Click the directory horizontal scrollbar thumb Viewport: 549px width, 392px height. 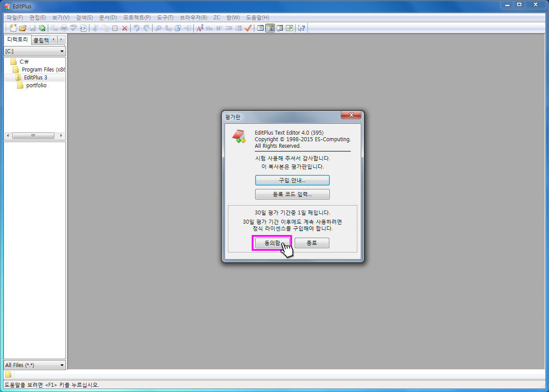coord(33,135)
